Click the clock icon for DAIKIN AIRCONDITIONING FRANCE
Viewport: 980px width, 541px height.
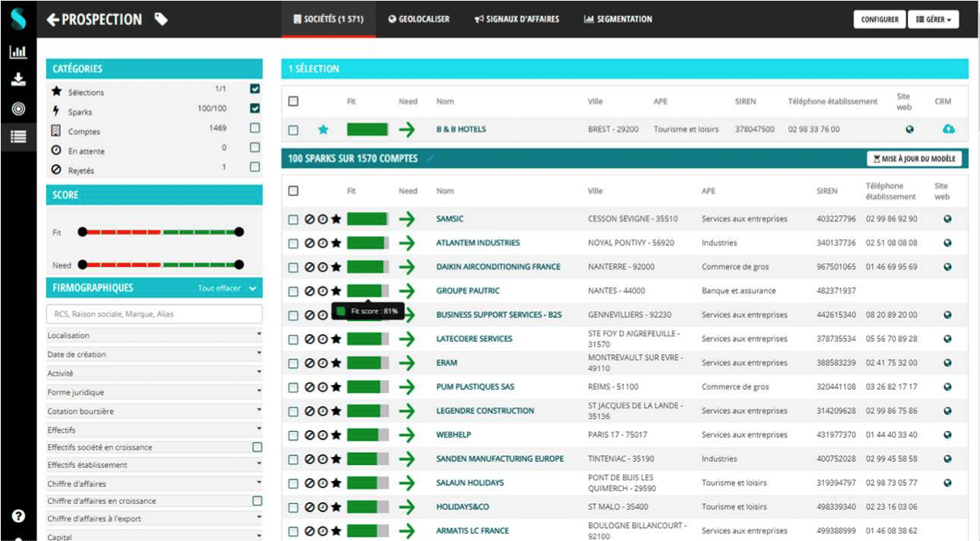pos(322,267)
